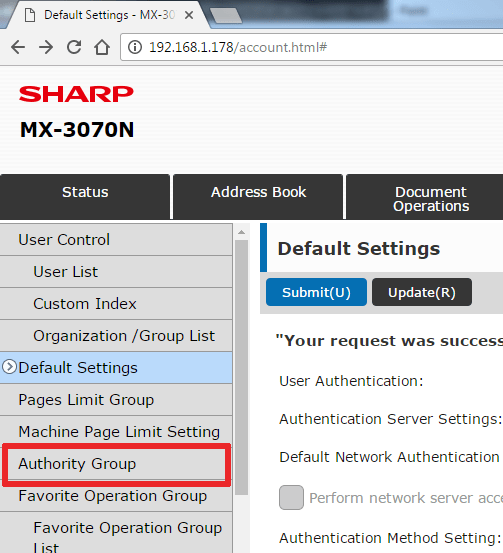The height and width of the screenshot is (553, 503).
Task: Go forward with the browser forward arrow
Action: click(x=46, y=47)
